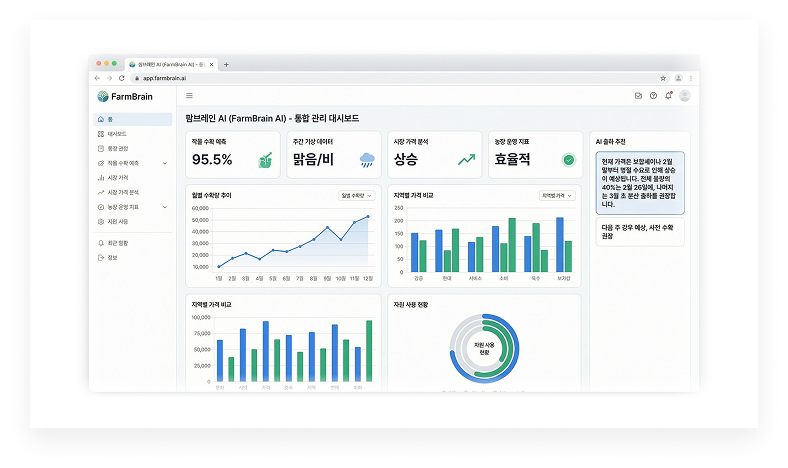Click the browser forward arrow
Screen dimensions: 788x468
coord(109,78)
